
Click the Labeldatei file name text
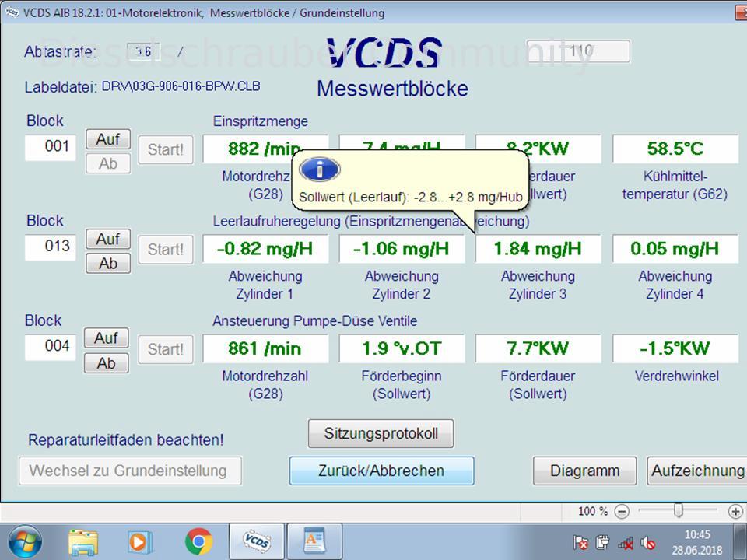coord(181,86)
